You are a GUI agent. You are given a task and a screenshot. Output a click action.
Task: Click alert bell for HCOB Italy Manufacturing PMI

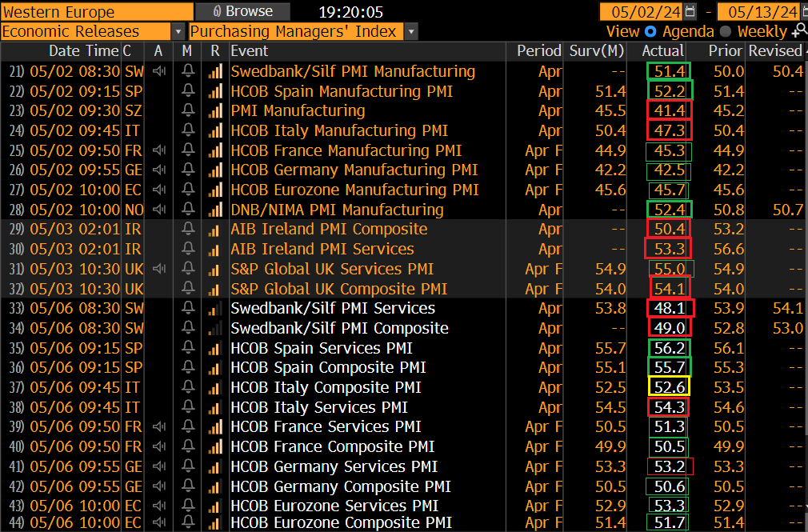(x=188, y=130)
